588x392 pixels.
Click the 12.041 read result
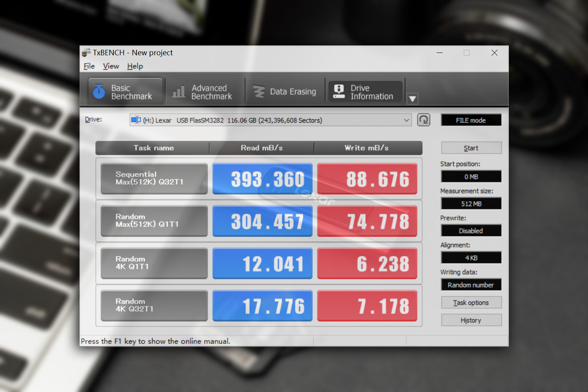[263, 263]
